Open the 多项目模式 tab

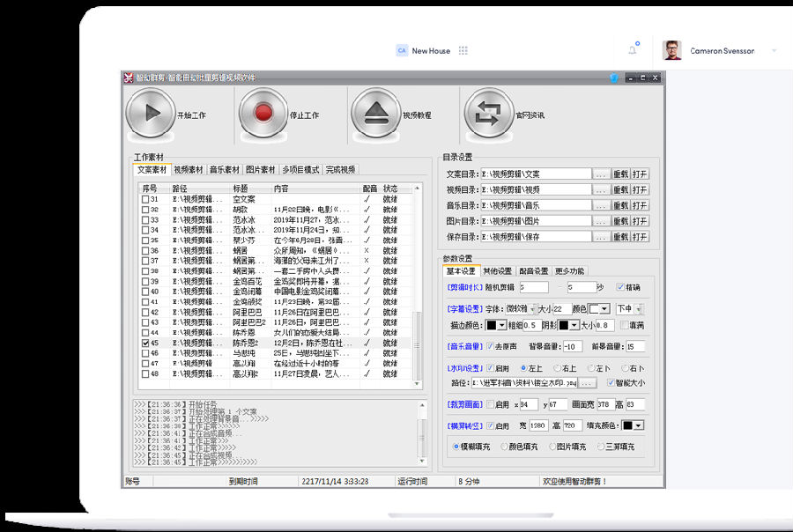point(300,170)
